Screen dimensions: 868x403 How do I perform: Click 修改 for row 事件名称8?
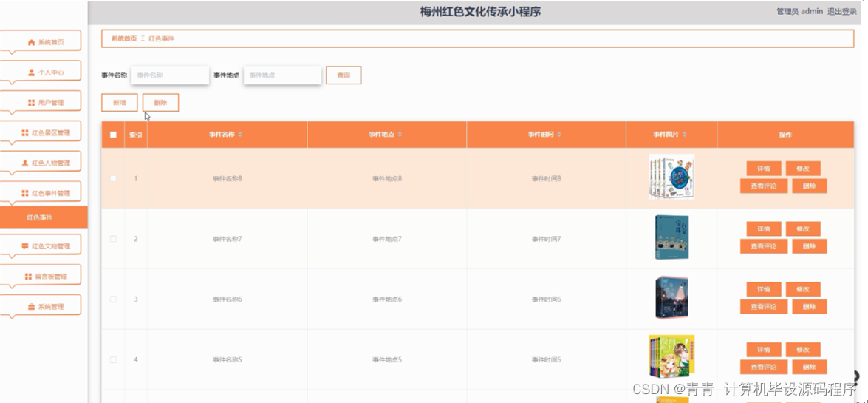pyautogui.click(x=803, y=169)
